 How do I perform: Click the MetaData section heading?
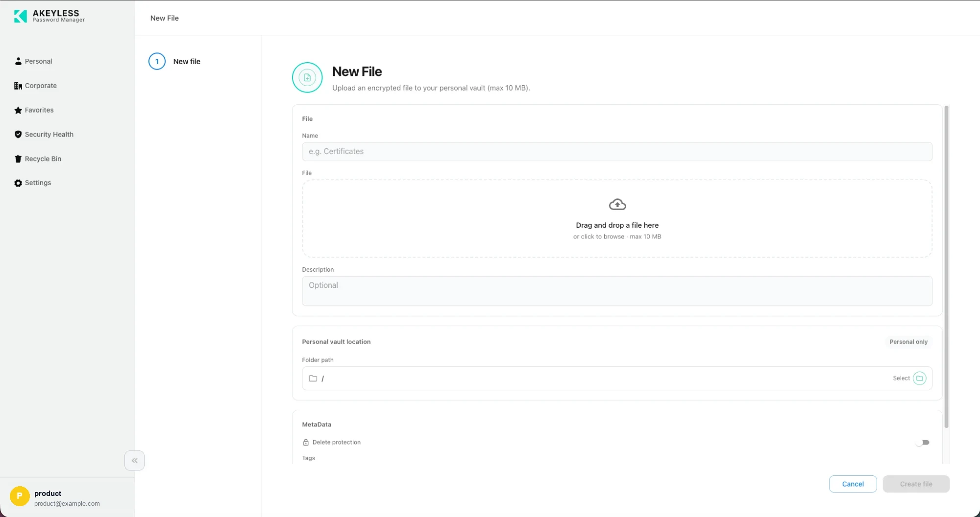point(317,424)
